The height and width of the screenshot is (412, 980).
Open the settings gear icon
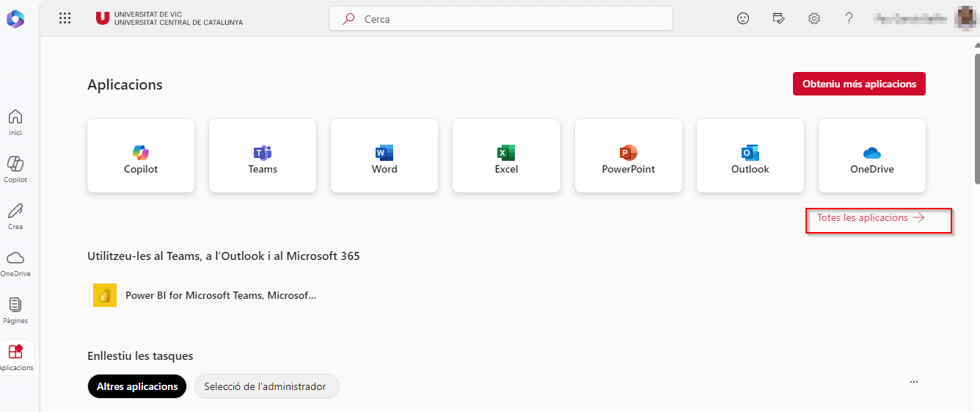tap(814, 19)
